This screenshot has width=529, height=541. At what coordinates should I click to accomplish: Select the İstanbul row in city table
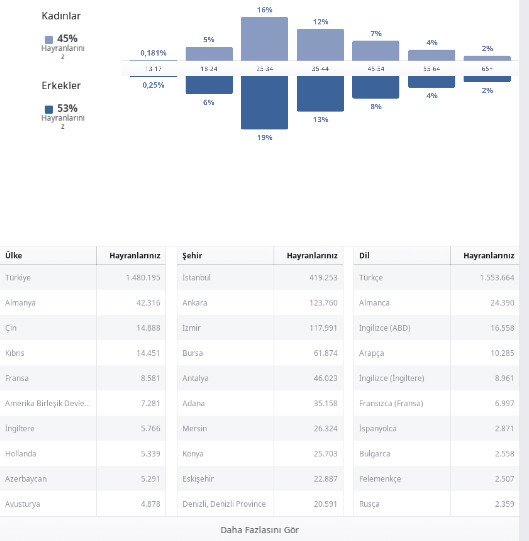click(260, 277)
